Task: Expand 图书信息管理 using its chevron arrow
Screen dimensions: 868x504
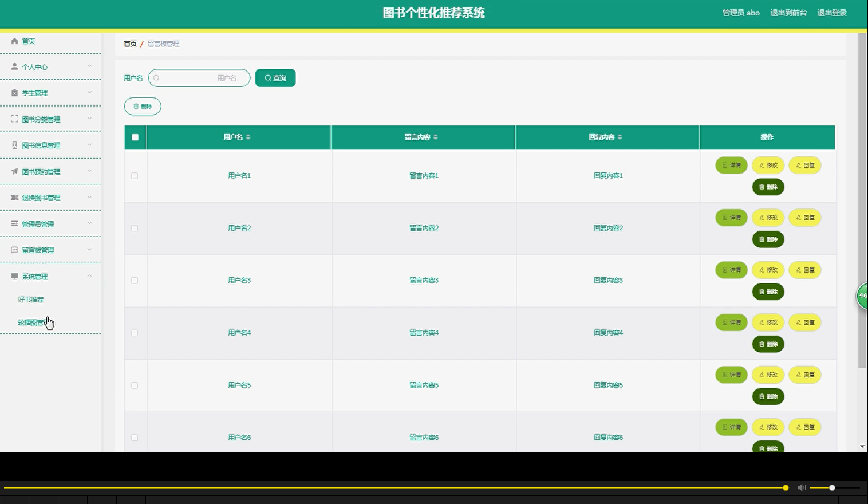Action: point(89,145)
